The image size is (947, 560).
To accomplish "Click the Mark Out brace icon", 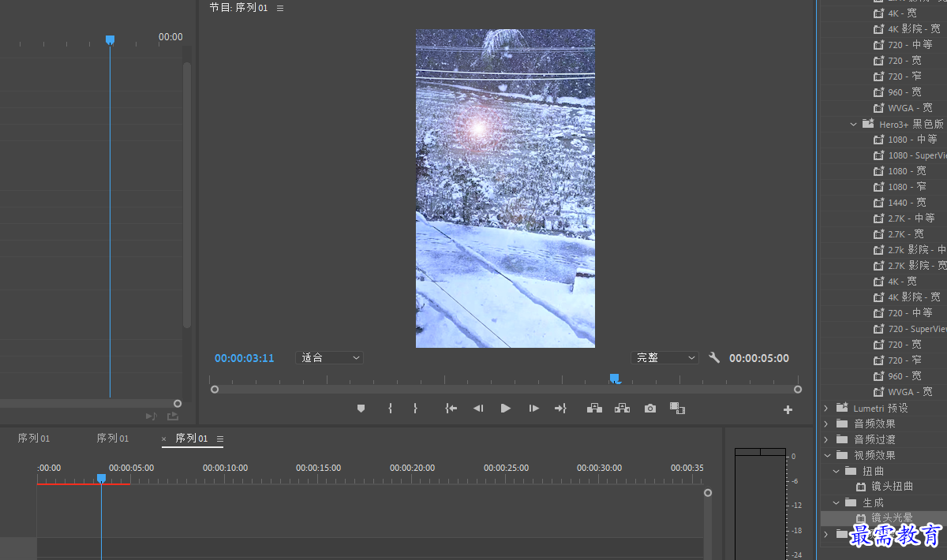I will 415,408.
